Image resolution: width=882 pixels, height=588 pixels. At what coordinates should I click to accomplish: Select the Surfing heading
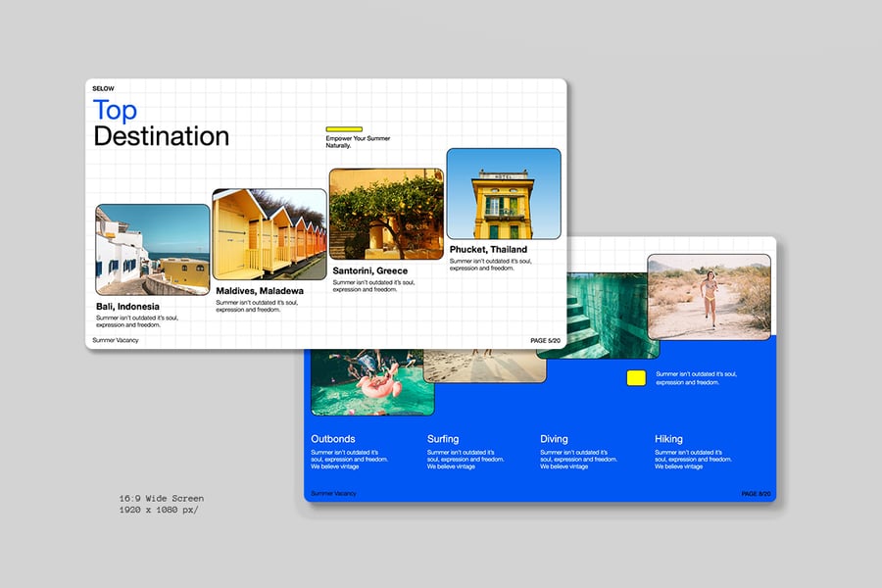point(443,439)
